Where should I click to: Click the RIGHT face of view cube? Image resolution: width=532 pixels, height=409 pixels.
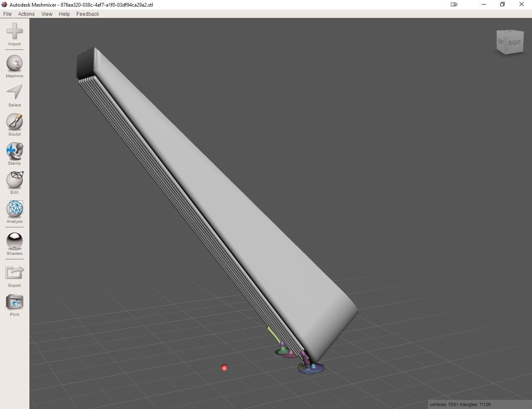pos(515,43)
